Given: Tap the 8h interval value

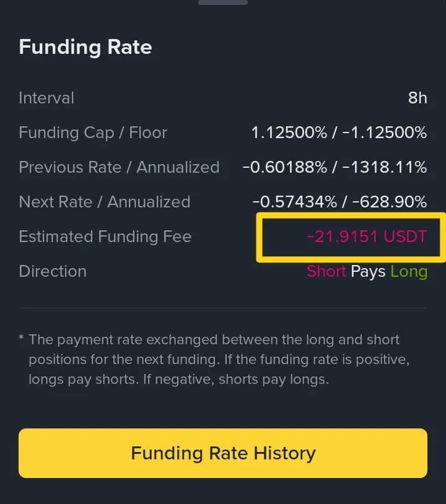Looking at the screenshot, I should pyautogui.click(x=418, y=98).
